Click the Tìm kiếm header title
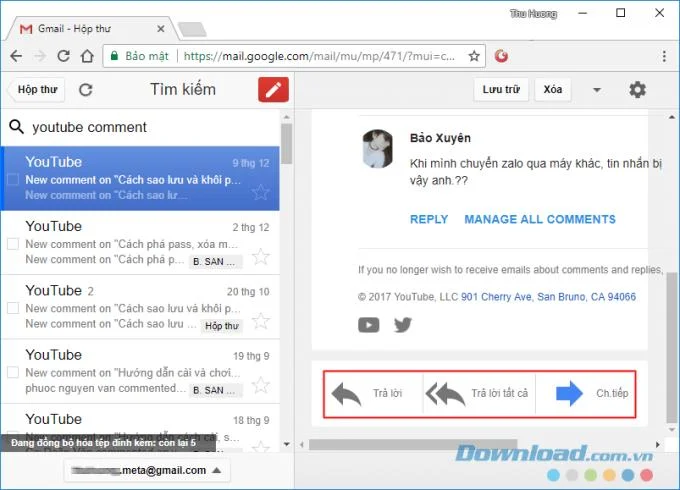The image size is (680, 490). tap(183, 90)
